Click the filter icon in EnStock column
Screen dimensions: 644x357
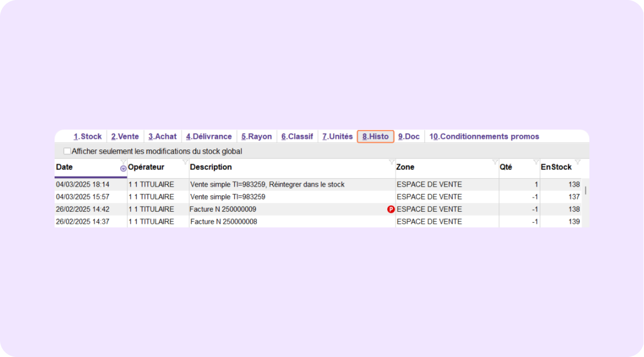(x=577, y=162)
